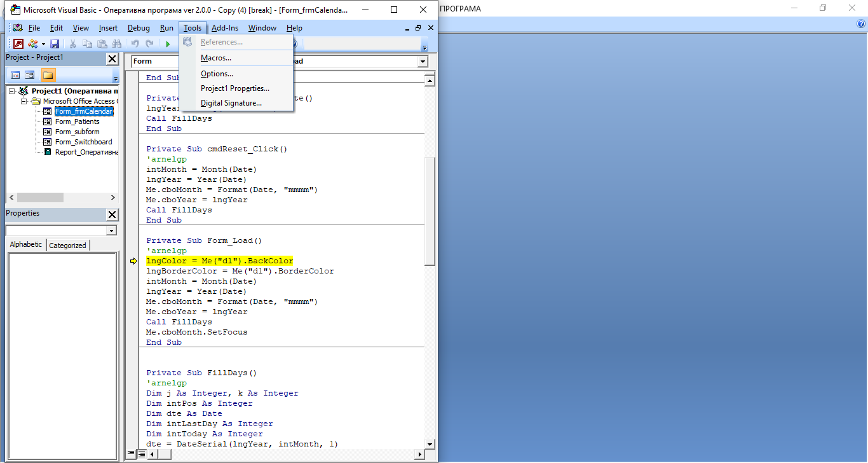Select Project1 root node in tree
Viewport: 868px width, 463px height.
pos(74,91)
